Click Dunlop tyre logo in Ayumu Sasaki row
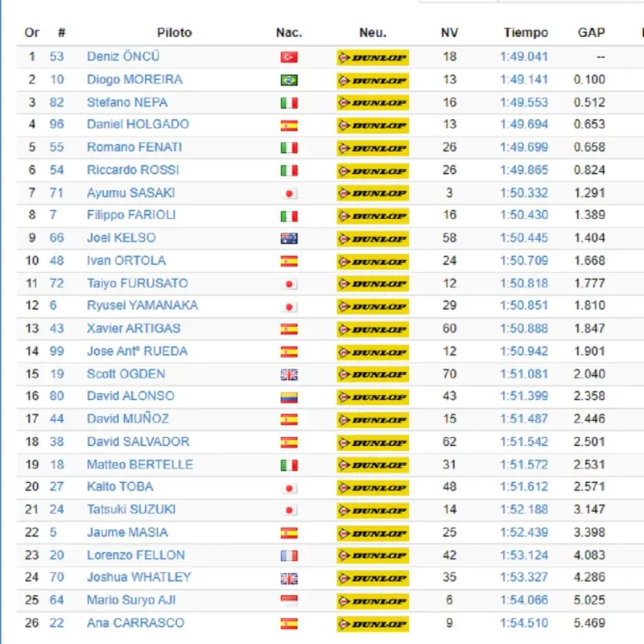 [x=373, y=193]
